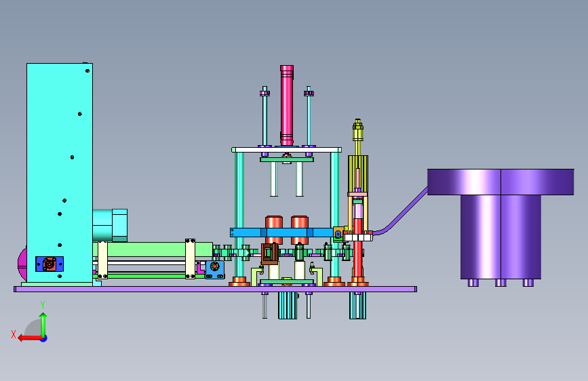Pick the cyan motor block beside cabinet
This screenshot has width=588, height=381.
pos(110,225)
